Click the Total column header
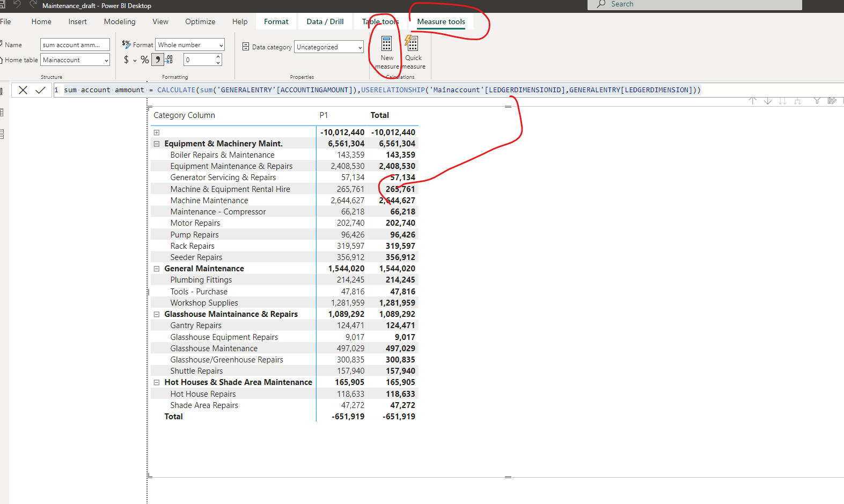The width and height of the screenshot is (844, 504). coord(380,115)
